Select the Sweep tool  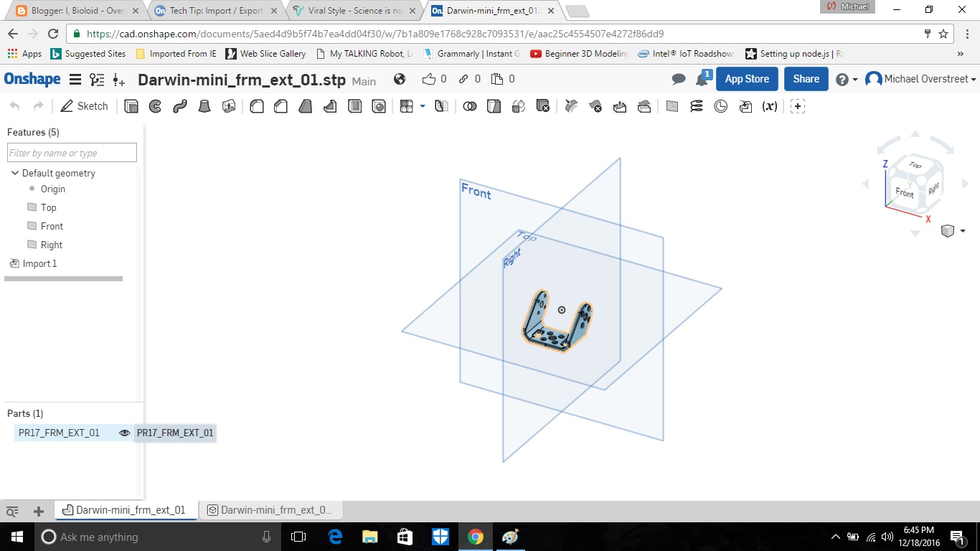point(180,106)
